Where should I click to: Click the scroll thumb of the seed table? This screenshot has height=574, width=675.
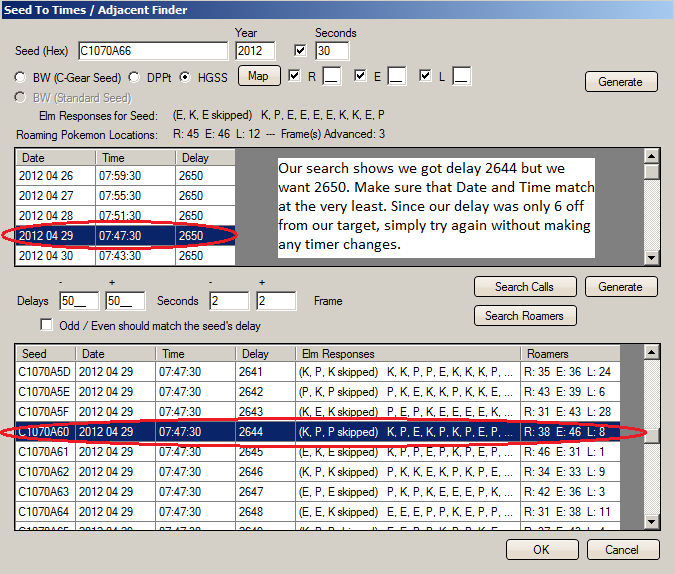[x=652, y=435]
